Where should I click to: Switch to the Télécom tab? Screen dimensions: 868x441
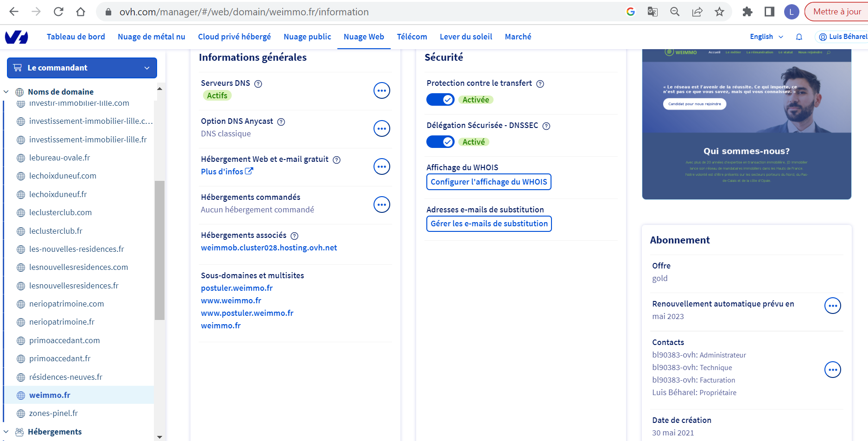[x=412, y=37]
